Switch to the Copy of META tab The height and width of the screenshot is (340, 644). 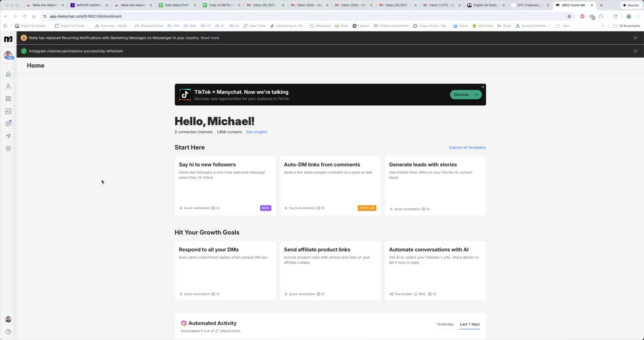coord(221,5)
